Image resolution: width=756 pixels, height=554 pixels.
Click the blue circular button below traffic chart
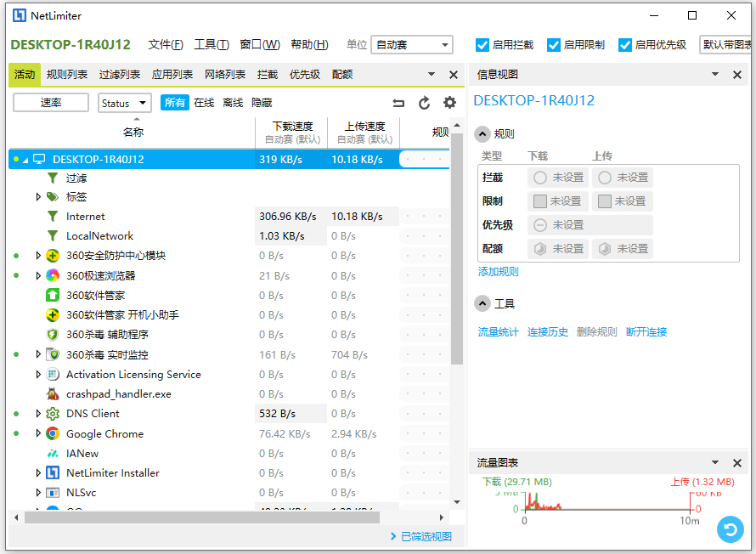click(x=731, y=529)
